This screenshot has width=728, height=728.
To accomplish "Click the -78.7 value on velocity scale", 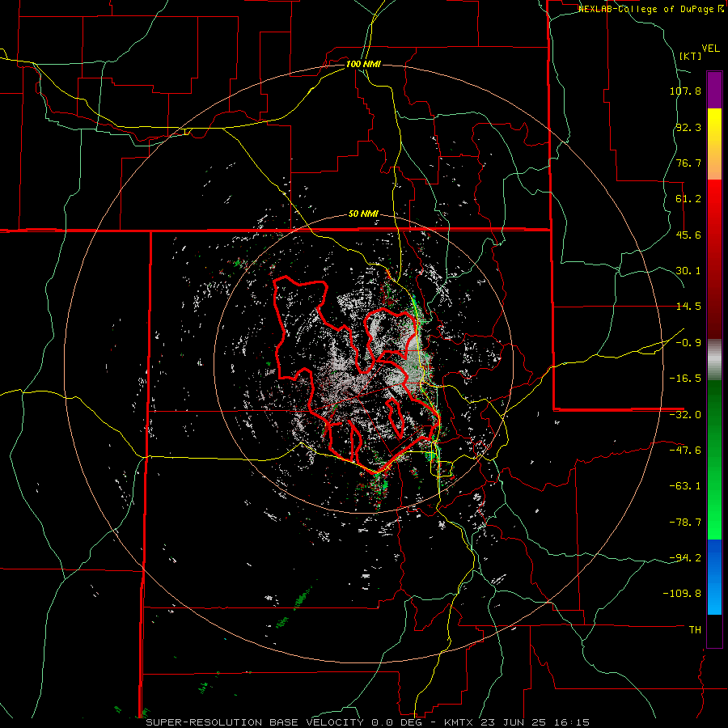I will coord(685,523).
